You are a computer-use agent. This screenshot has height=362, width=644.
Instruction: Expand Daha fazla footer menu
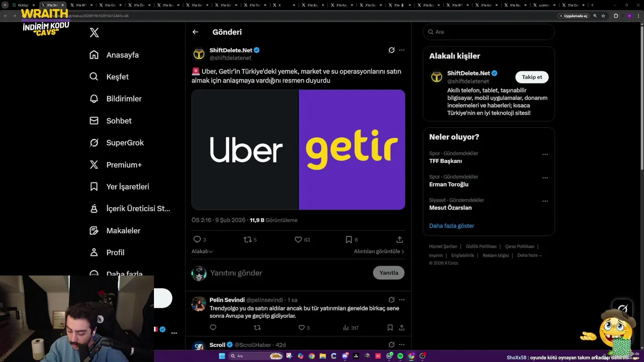(x=529, y=255)
